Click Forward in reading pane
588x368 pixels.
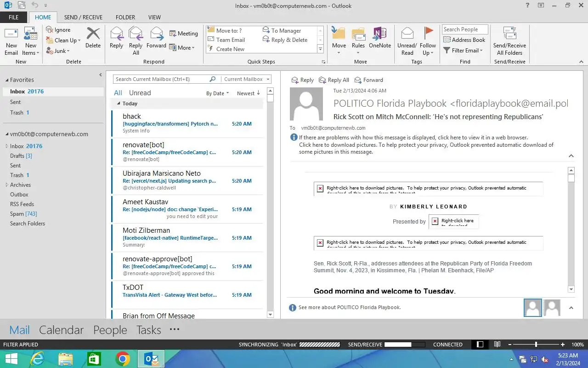click(x=368, y=80)
